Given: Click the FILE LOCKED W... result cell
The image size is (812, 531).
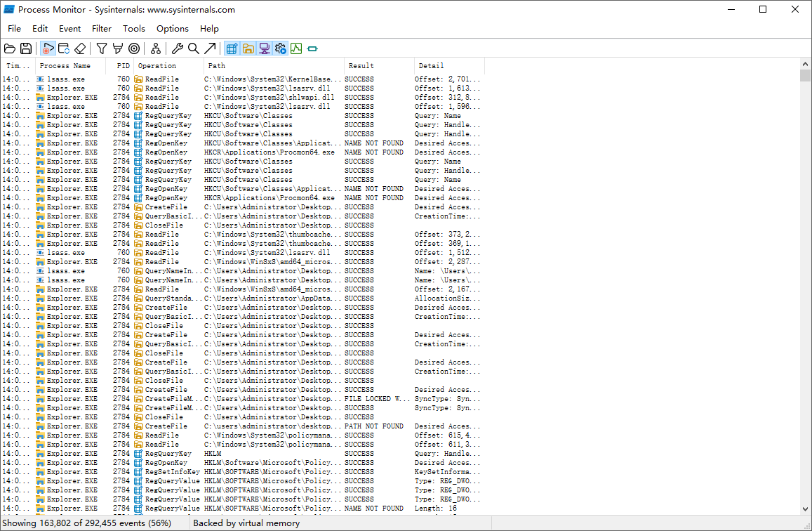Looking at the screenshot, I should coord(378,399).
